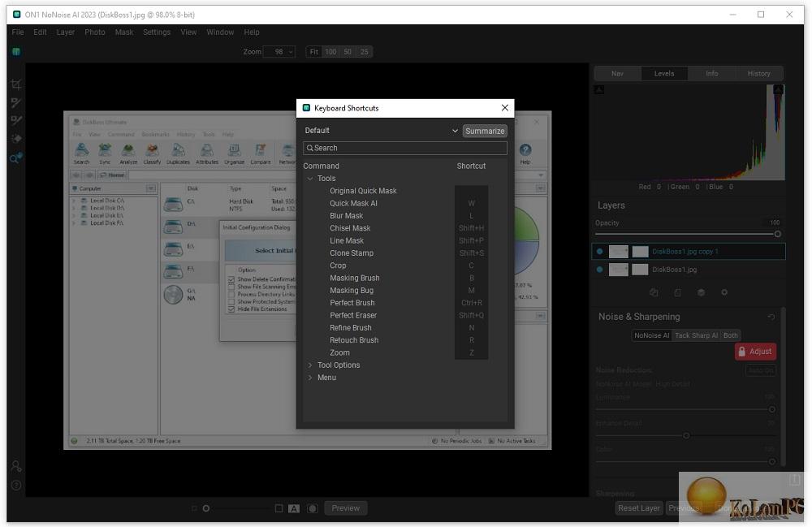This screenshot has width=812, height=527.
Task: Click the Reset Layer button
Action: coord(639,508)
